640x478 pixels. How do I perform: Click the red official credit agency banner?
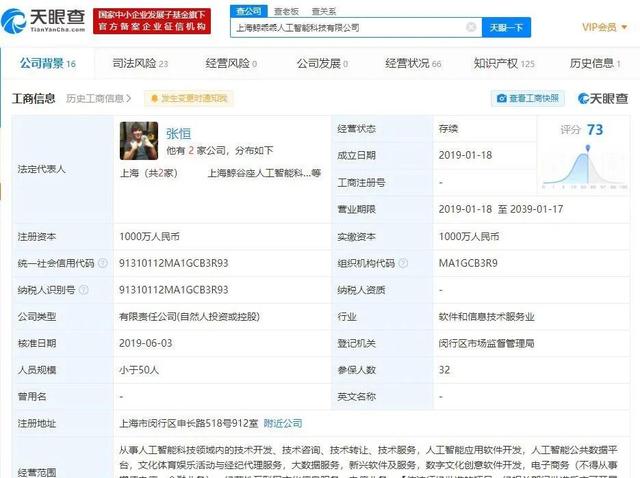(152, 21)
